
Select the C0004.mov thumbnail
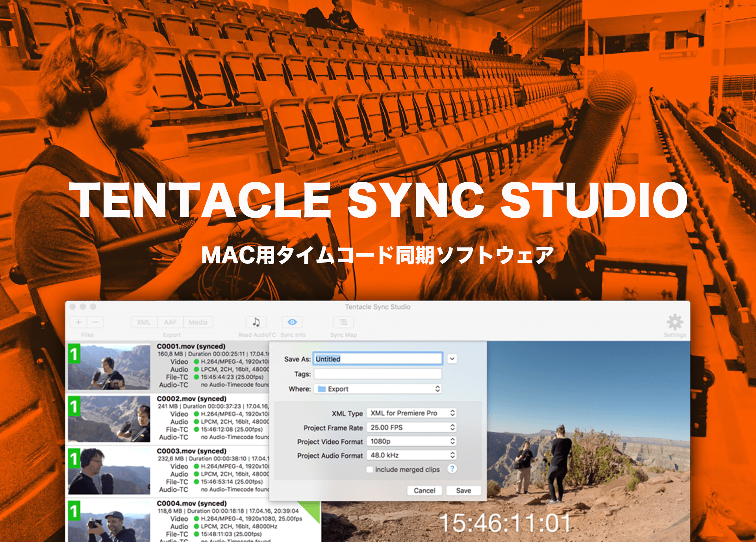pos(109,521)
